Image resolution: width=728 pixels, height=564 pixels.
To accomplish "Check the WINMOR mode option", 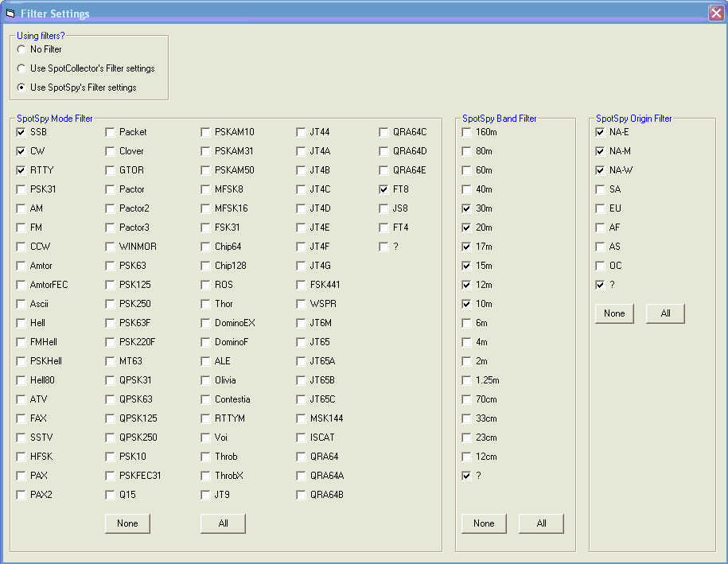I will [x=110, y=247].
